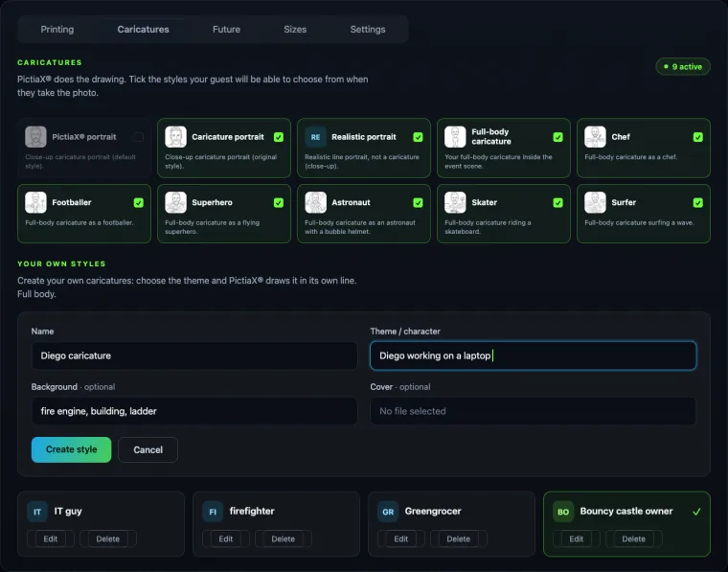Viewport: 728px width, 572px height.
Task: Disable the Astronaut style checkbox
Action: (418, 202)
